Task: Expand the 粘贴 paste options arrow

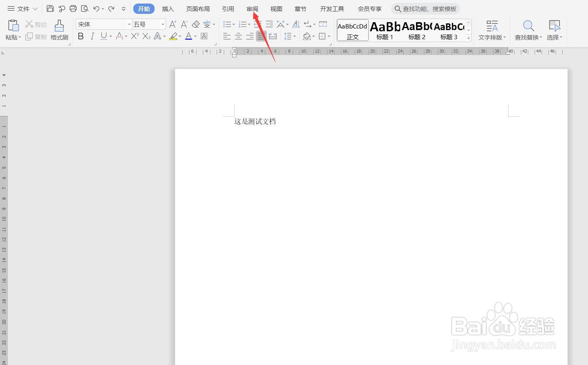Action: 20,38
